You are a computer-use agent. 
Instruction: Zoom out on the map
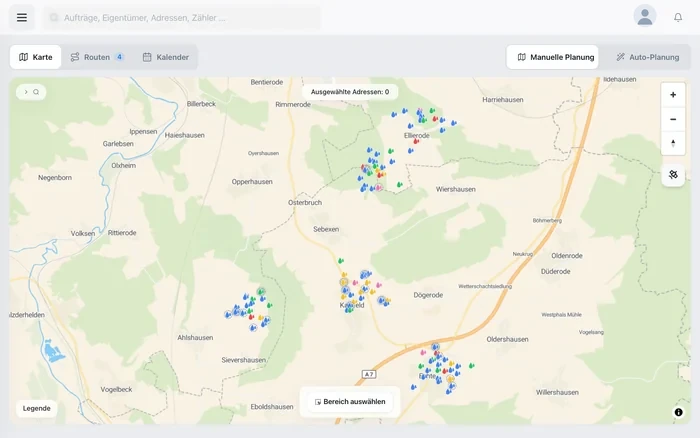(x=673, y=119)
